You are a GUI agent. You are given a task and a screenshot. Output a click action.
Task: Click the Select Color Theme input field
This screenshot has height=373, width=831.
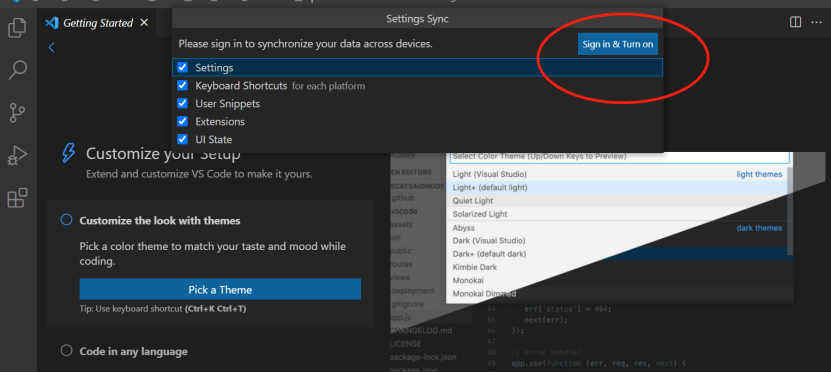point(620,157)
